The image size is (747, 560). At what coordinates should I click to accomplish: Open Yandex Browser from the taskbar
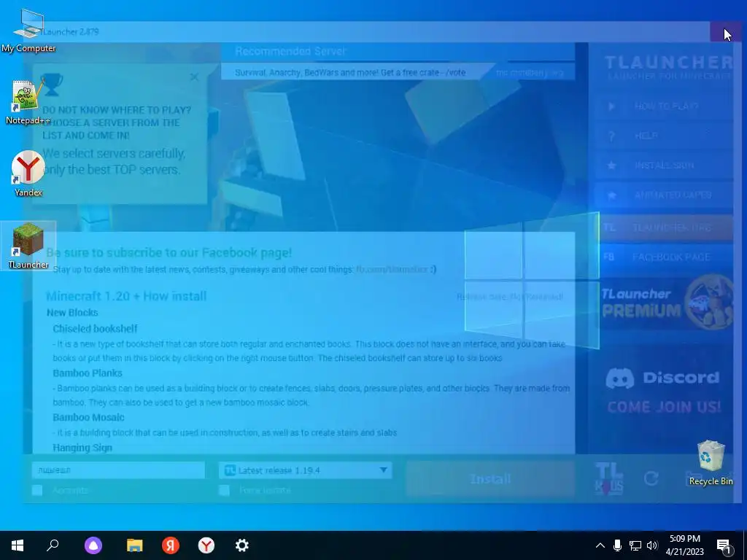click(206, 545)
